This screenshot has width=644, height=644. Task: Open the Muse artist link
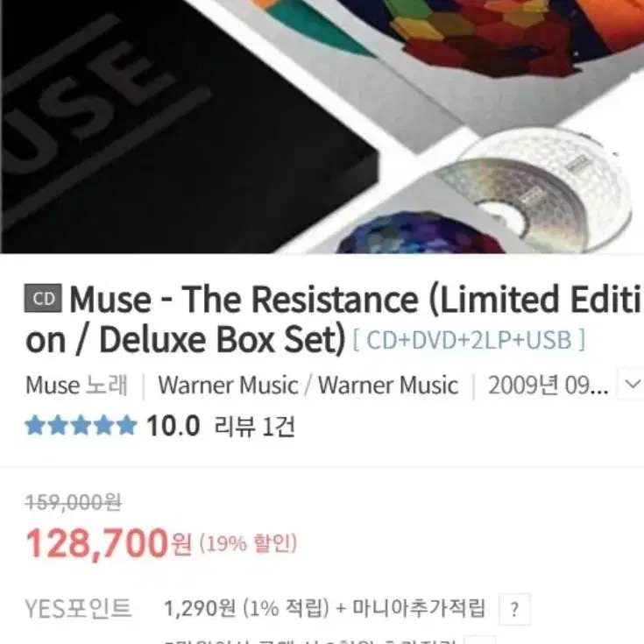click(x=53, y=386)
